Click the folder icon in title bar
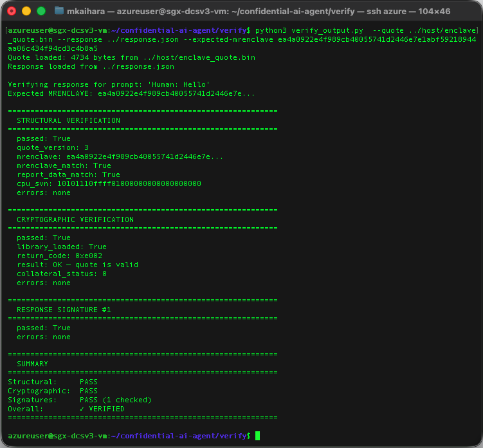The width and height of the screenshot is (483, 448). pos(59,11)
